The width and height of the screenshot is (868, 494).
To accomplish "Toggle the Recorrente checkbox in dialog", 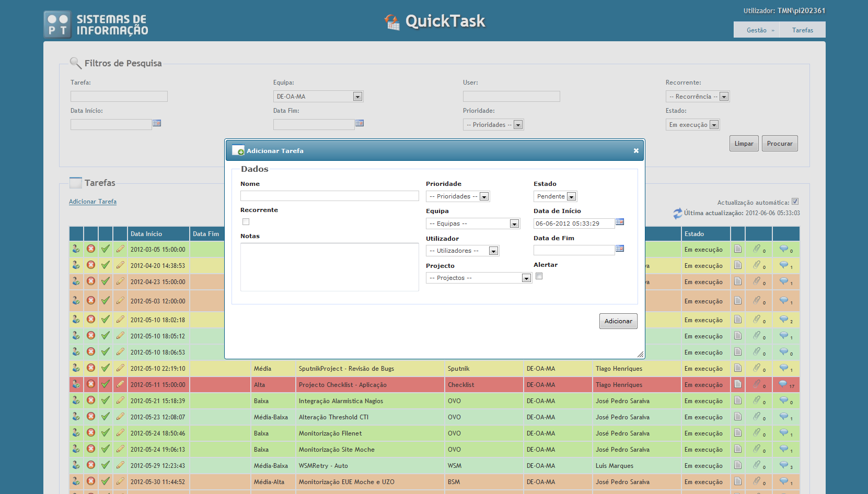I will pyautogui.click(x=246, y=221).
